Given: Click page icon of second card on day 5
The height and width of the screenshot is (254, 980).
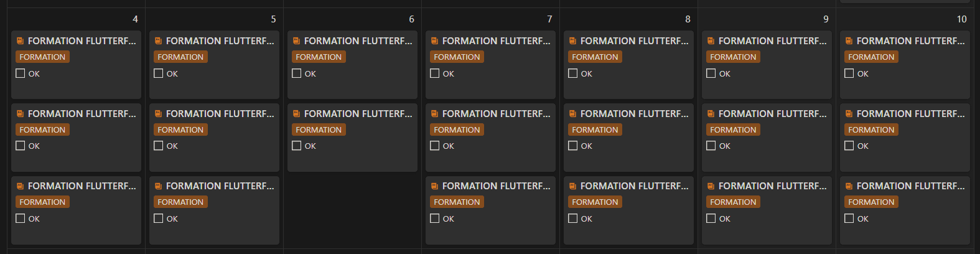Looking at the screenshot, I should 159,114.
